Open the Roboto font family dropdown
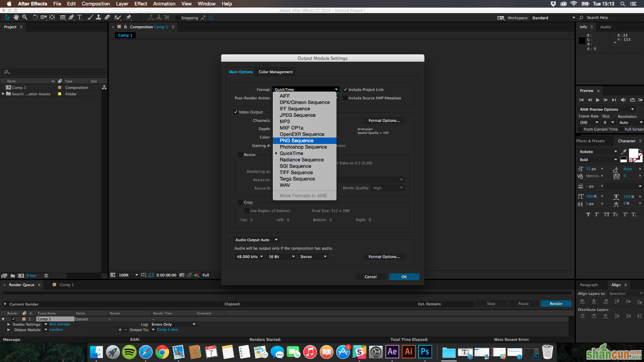Image resolution: width=644 pixels, height=362 pixels. [598, 152]
